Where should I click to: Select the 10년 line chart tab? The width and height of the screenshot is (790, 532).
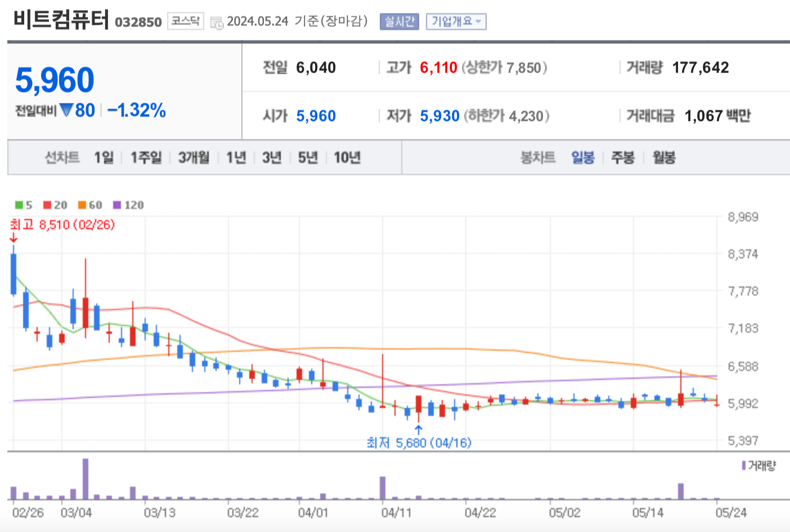[x=347, y=157]
